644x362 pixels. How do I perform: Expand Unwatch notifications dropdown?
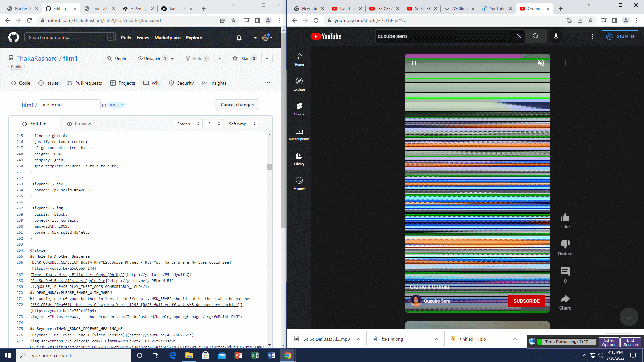click(172, 58)
